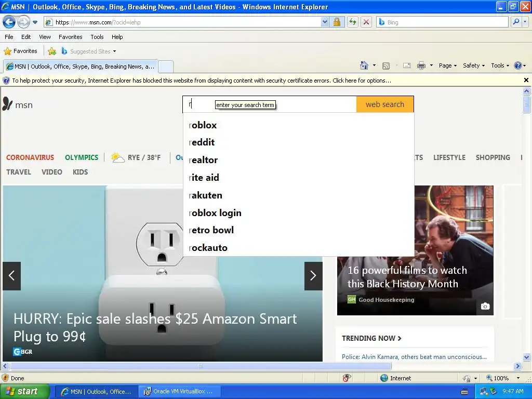Image resolution: width=532 pixels, height=399 pixels.
Task: Click the security information bar message
Action: (x=202, y=81)
